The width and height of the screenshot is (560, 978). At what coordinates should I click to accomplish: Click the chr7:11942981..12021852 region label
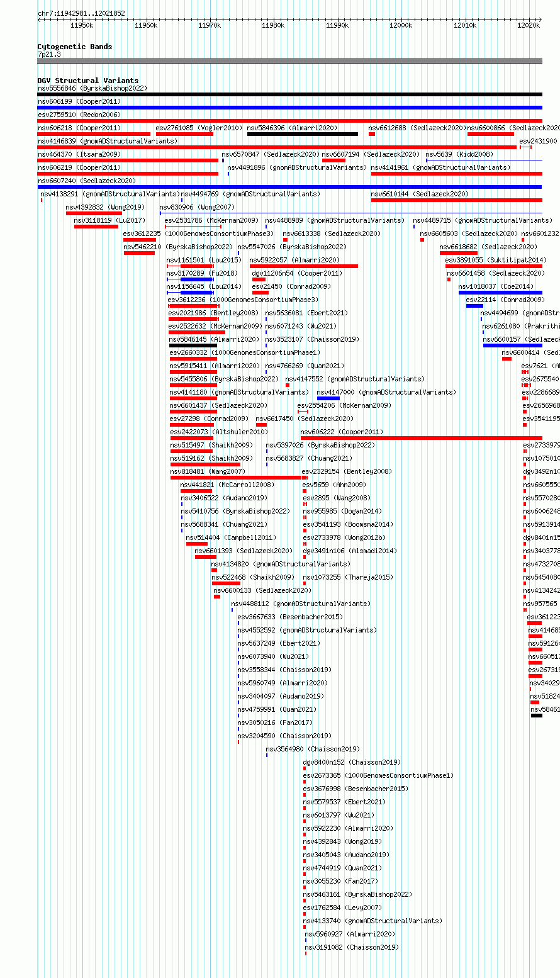[81, 13]
